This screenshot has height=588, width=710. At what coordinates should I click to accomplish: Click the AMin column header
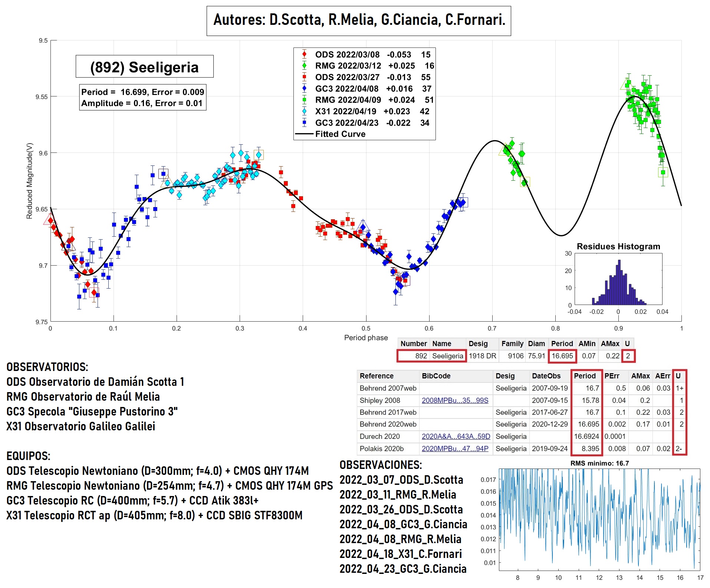click(587, 344)
